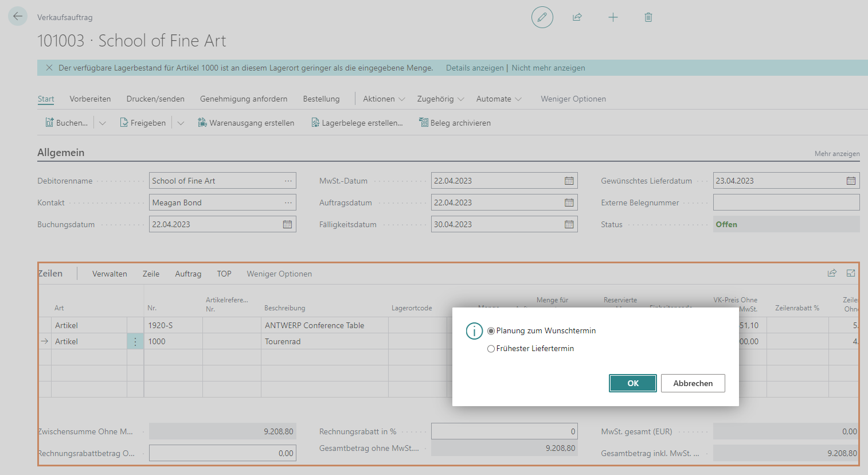Image resolution: width=868 pixels, height=475 pixels.
Task: Expand the Zeilen section to full view
Action: tap(851, 274)
